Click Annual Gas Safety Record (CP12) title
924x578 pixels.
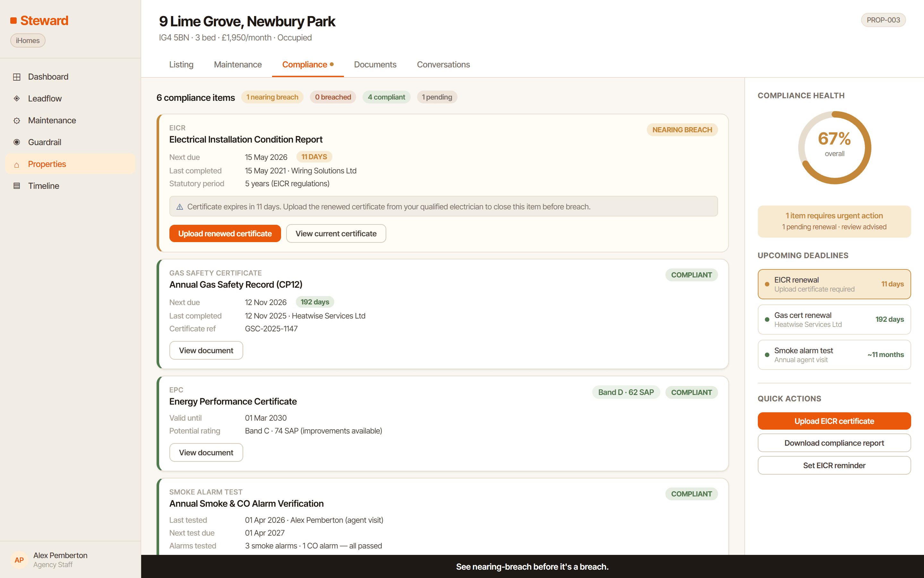[x=235, y=285]
